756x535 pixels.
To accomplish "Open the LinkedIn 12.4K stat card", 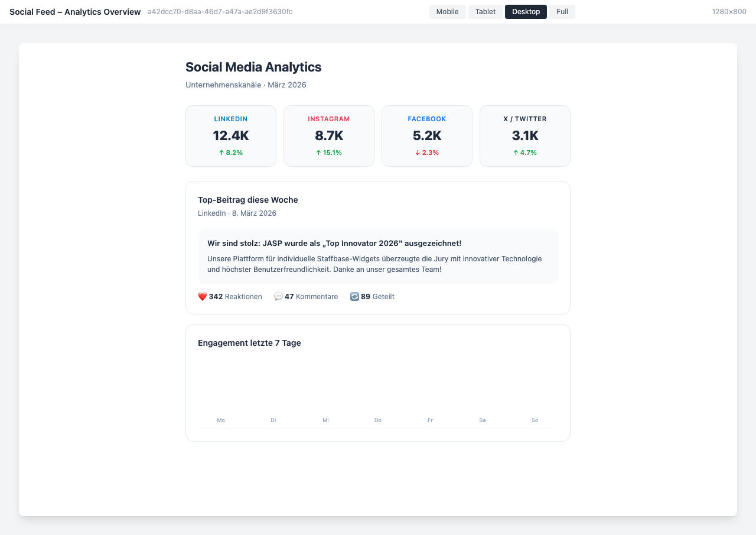I will click(x=231, y=135).
